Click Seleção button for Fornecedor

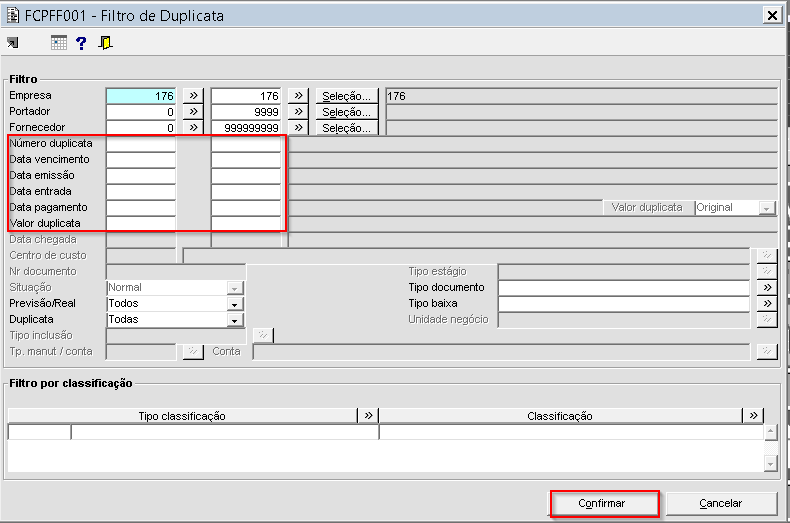347,127
